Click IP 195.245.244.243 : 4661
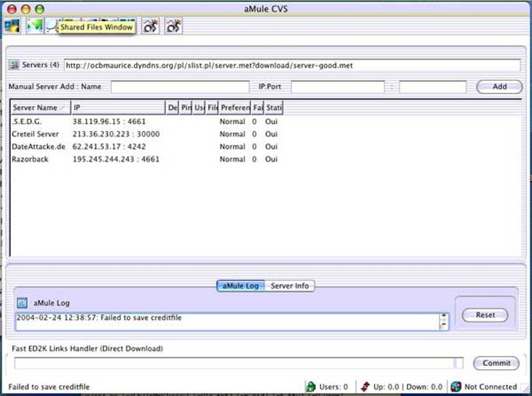Image resolution: width=532 pixels, height=396 pixels. point(116,159)
